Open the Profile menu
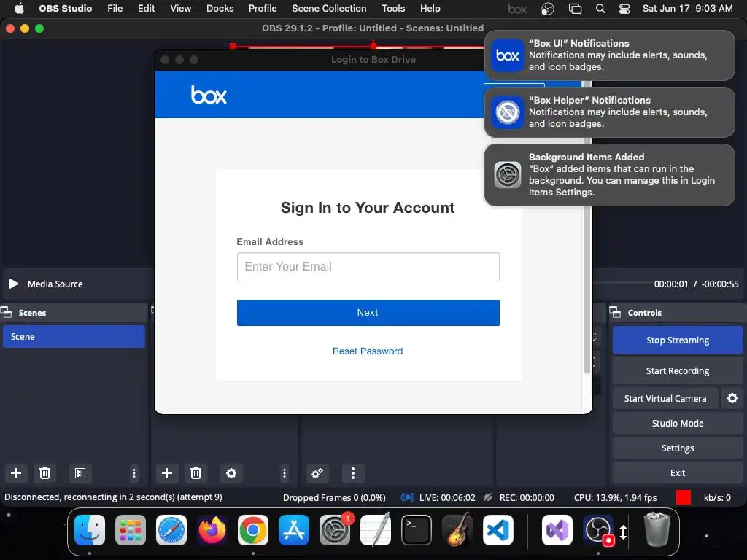747x560 pixels. [x=263, y=9]
